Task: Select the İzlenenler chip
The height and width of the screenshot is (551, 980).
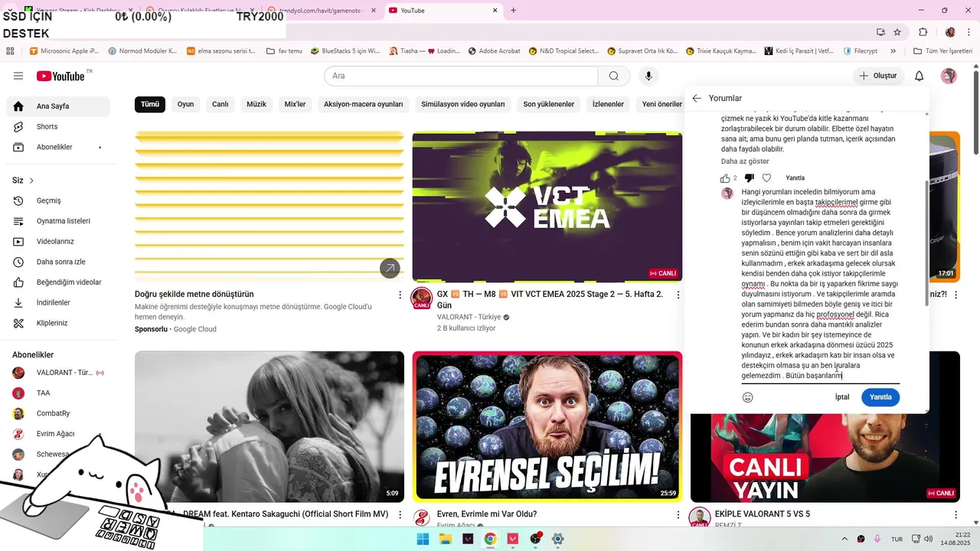Action: [x=608, y=104]
